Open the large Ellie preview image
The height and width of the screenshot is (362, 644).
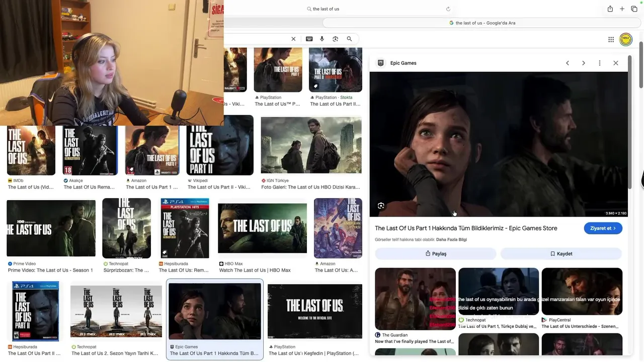pyautogui.click(x=499, y=144)
